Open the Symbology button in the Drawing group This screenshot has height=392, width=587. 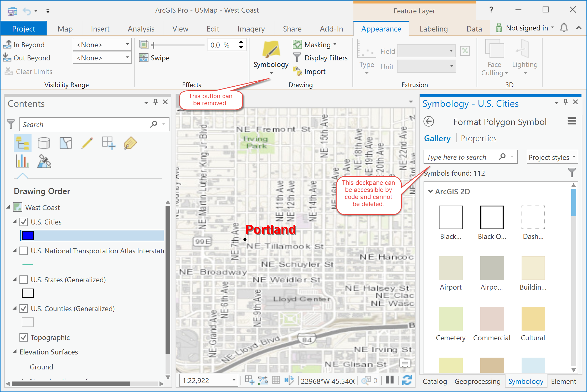tap(271, 57)
